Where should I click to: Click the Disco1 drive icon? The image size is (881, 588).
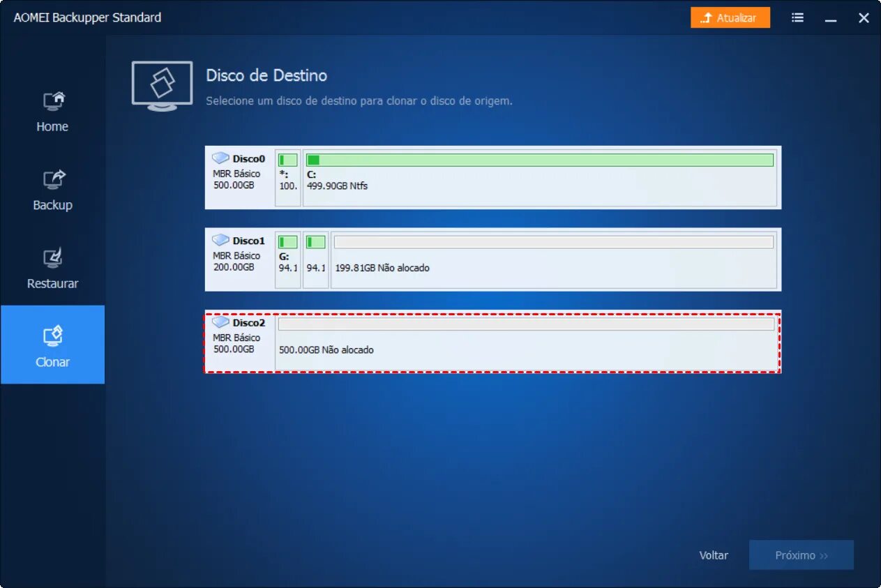pos(220,240)
